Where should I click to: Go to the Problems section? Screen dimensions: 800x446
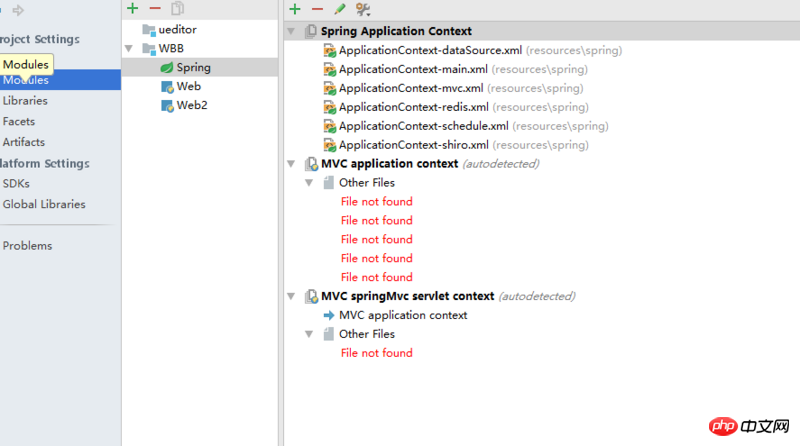click(x=28, y=245)
